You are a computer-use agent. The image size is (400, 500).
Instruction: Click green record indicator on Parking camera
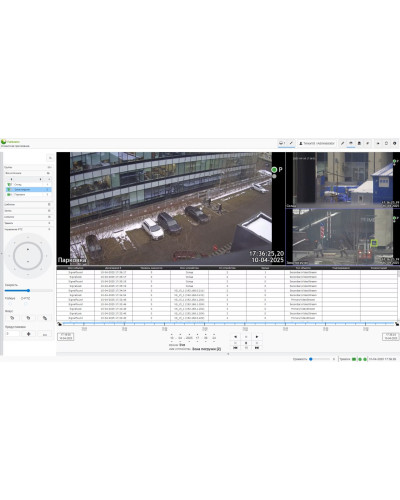coord(274,170)
